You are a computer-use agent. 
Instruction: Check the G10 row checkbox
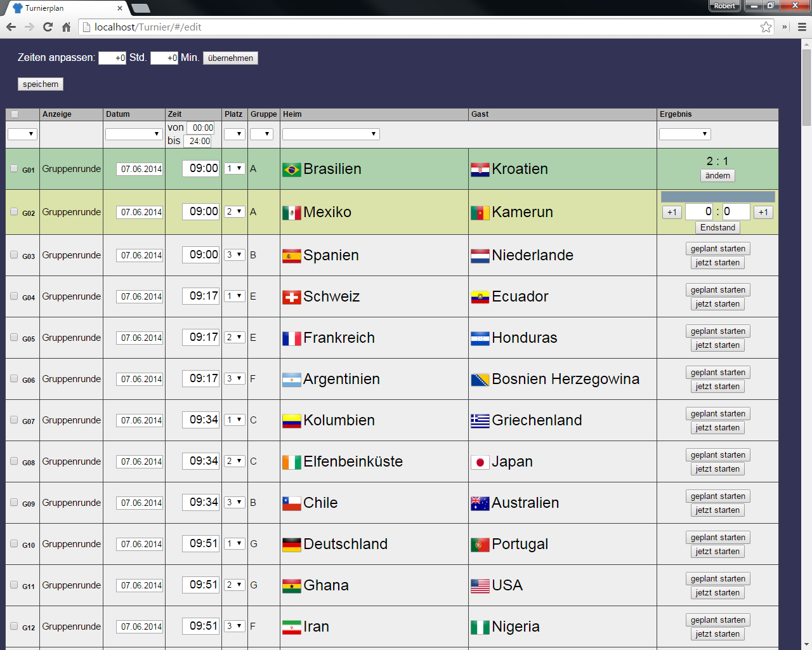14,543
